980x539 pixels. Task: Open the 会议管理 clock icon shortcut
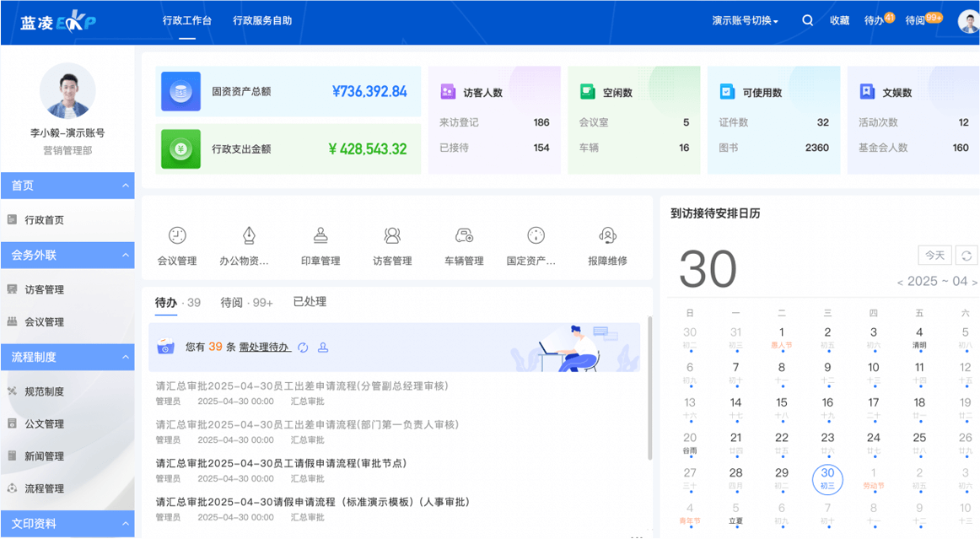[x=177, y=235]
